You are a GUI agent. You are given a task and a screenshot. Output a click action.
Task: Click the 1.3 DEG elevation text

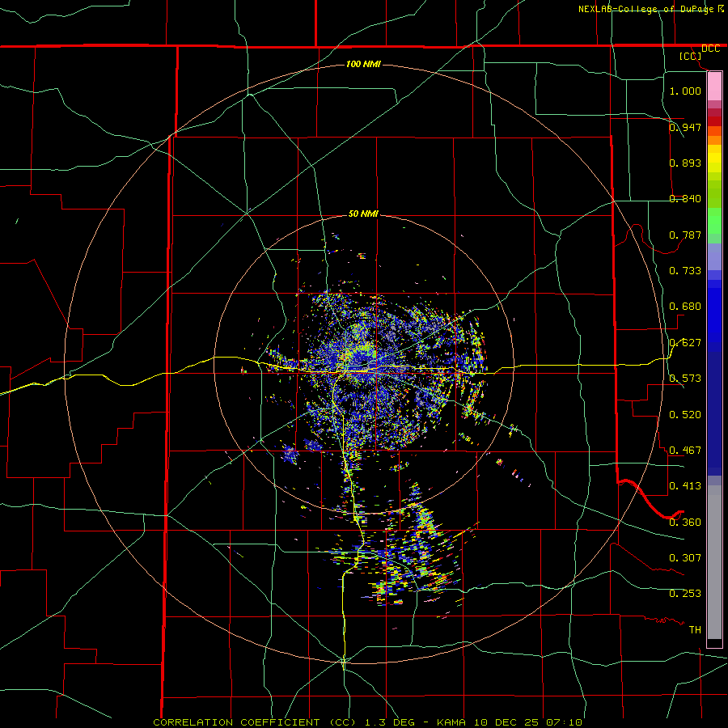click(389, 722)
